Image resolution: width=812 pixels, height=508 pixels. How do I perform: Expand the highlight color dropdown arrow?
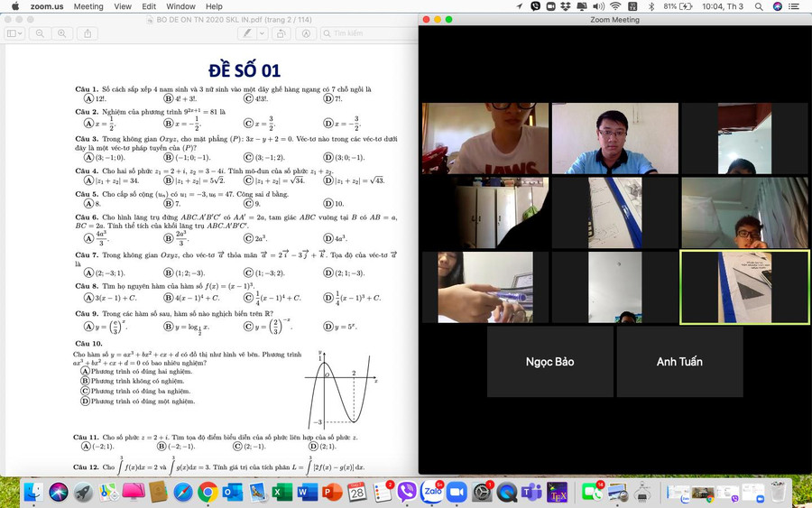(261, 33)
